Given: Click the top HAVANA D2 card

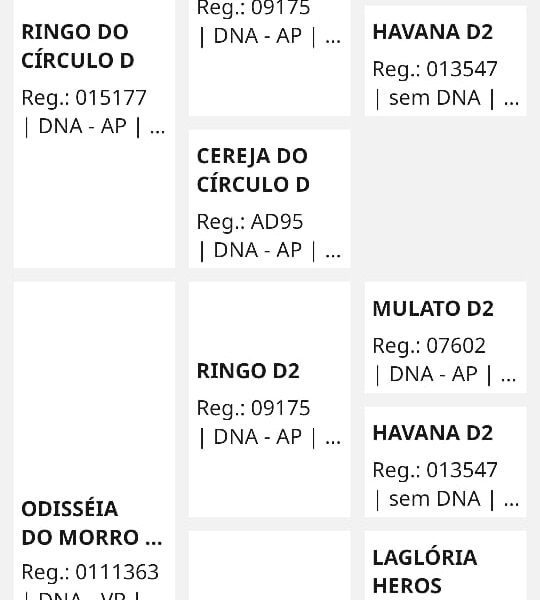Looking at the screenshot, I should click(x=445, y=61).
